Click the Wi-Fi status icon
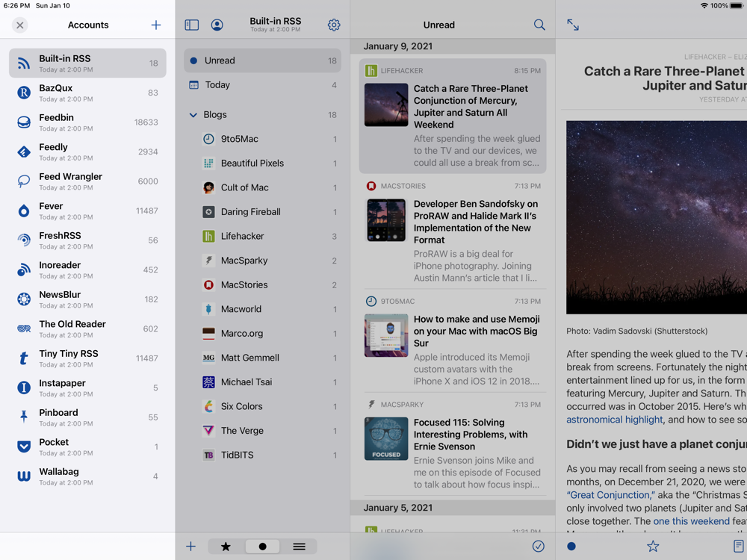 pos(704,6)
